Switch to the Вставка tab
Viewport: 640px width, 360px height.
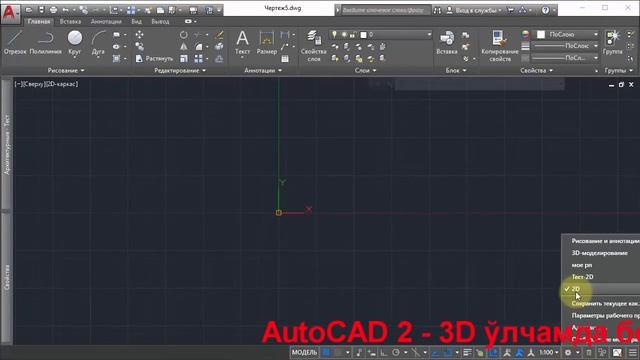(70, 21)
